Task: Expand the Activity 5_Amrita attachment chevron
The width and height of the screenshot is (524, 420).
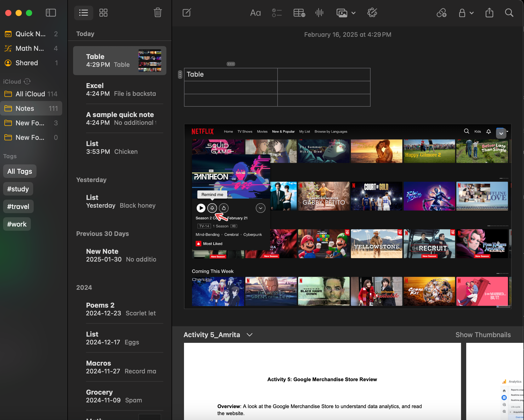Action: pos(250,335)
